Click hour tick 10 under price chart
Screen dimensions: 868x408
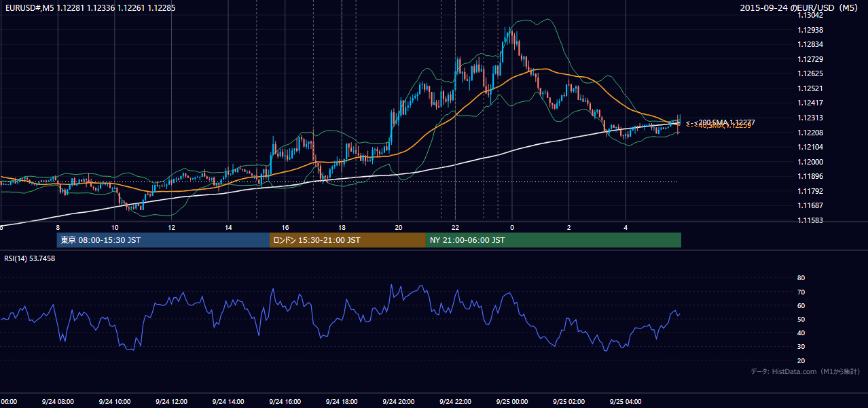tap(115, 227)
